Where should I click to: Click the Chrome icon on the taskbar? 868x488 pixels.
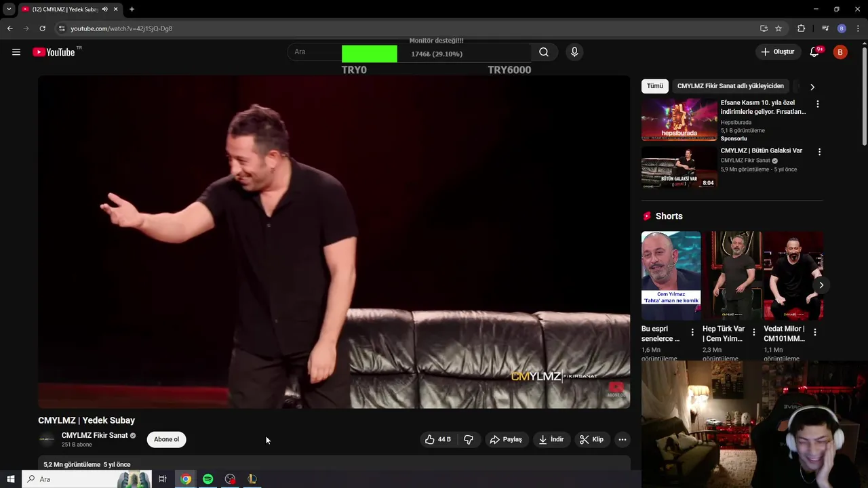coord(185,479)
